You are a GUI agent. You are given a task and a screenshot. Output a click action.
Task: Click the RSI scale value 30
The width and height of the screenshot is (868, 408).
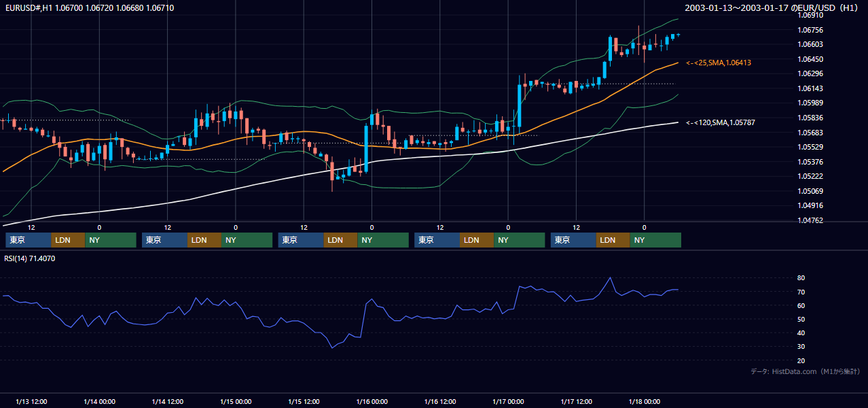801,346
